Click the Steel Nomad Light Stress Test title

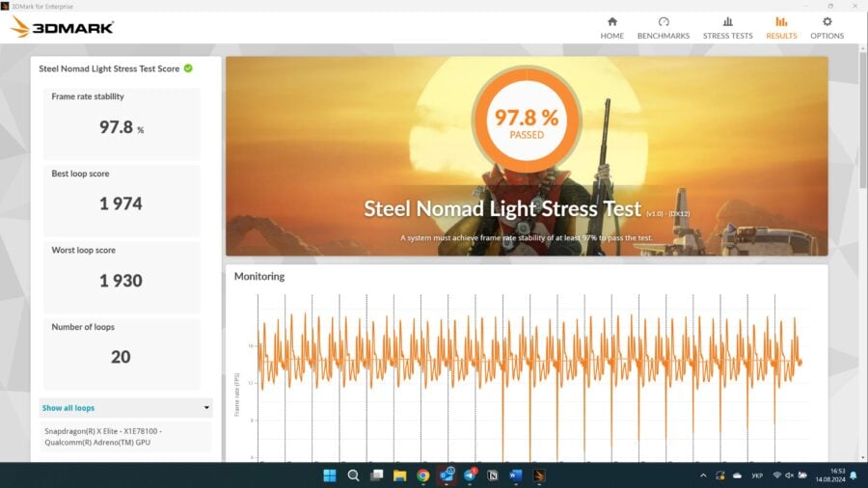502,208
